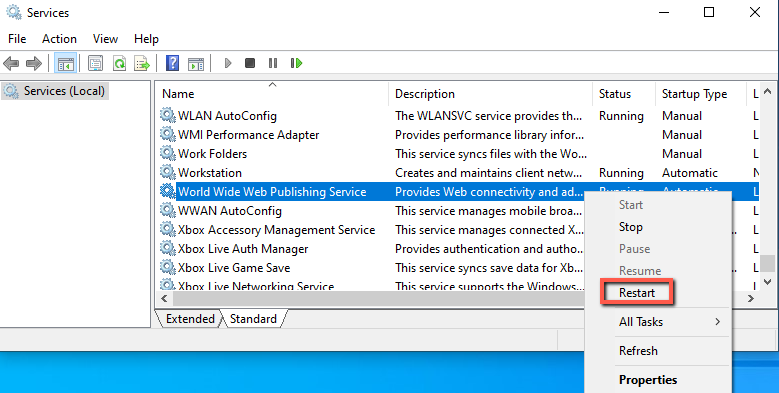Click the horizontal scrollbar left arrow
The width and height of the screenshot is (779, 393).
click(164, 299)
